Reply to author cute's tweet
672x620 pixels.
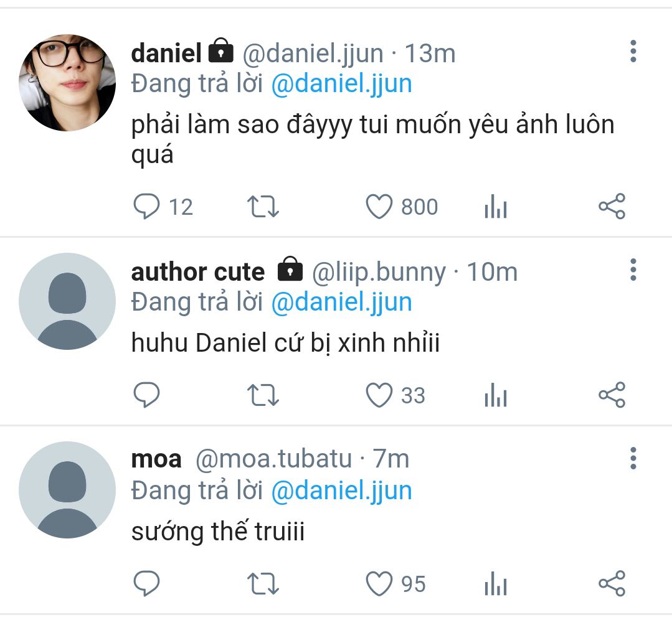147,395
